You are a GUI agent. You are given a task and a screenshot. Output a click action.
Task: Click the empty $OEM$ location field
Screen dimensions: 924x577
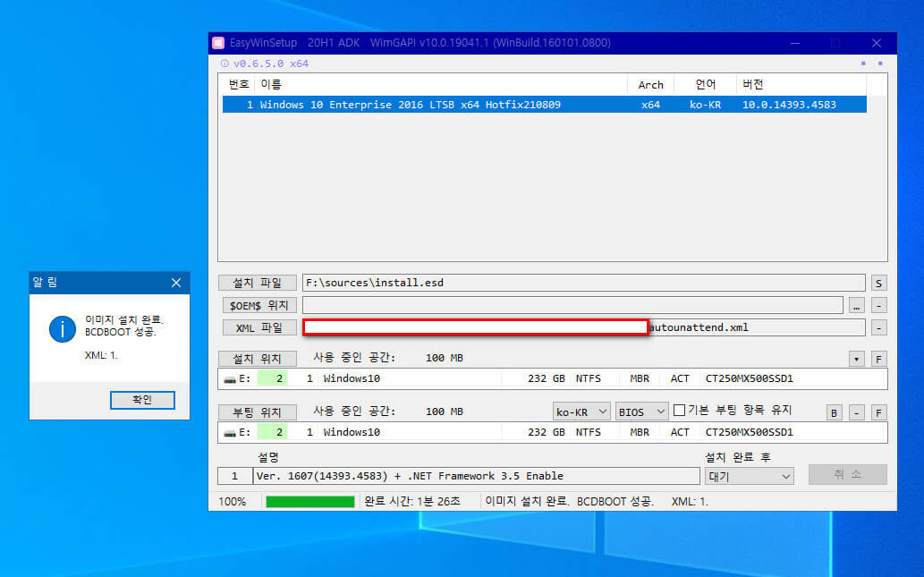click(x=572, y=305)
